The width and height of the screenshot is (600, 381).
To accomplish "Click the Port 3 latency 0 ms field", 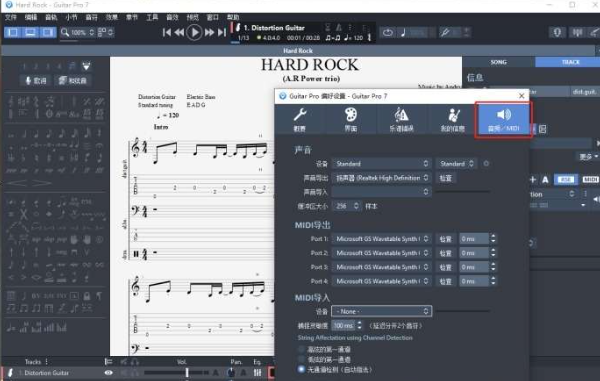I will (474, 267).
